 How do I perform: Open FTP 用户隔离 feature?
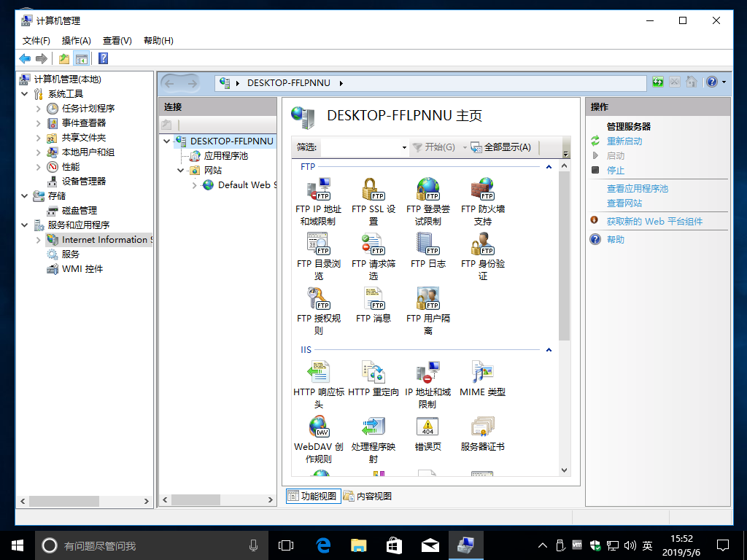(x=427, y=311)
